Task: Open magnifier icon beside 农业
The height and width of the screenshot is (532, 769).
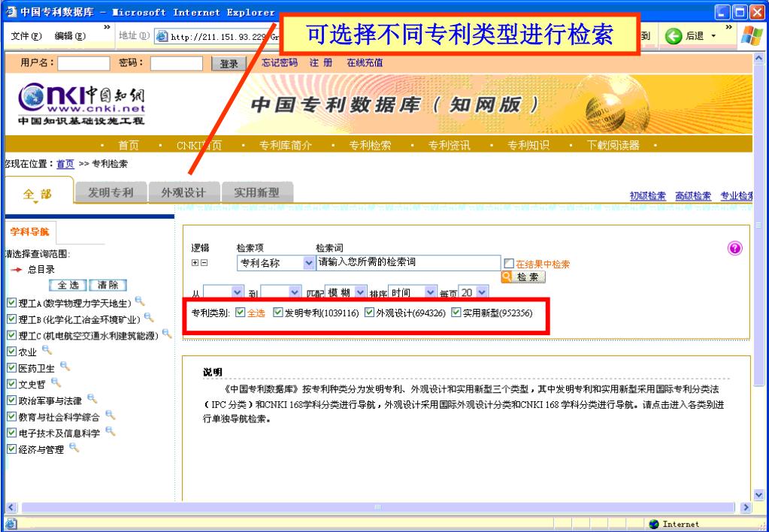Action: 47,350
